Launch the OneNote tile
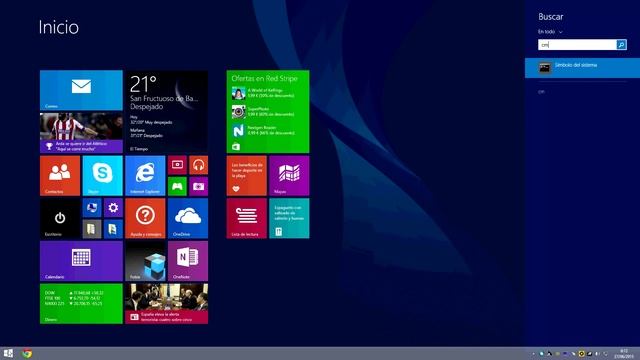This screenshot has height=360, width=640. pyautogui.click(x=188, y=261)
